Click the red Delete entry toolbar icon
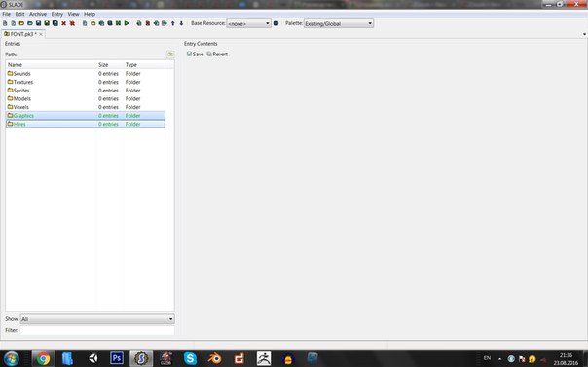 point(148,23)
